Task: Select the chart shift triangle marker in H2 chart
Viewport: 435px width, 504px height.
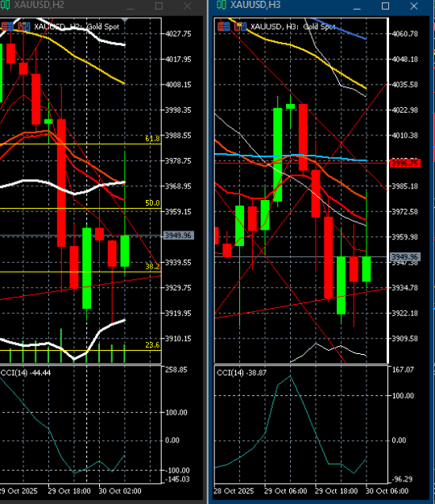Action: [125, 20]
